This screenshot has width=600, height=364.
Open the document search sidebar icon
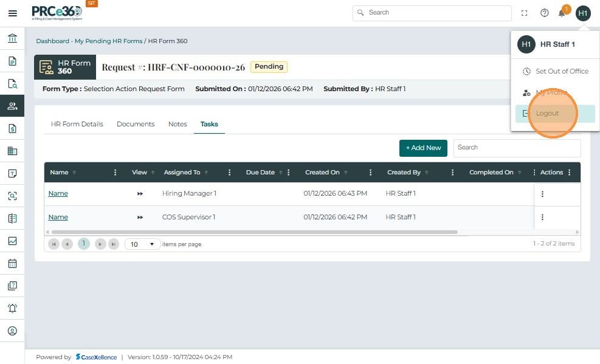[12, 84]
